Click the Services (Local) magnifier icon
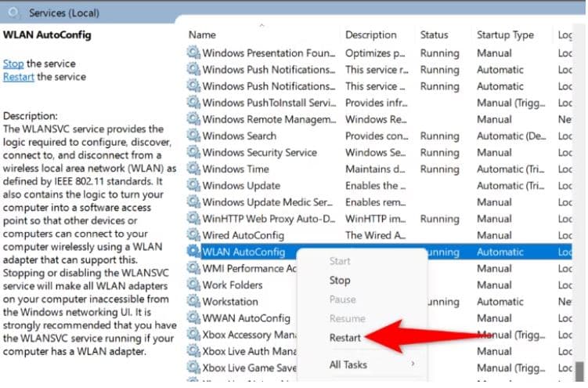Viewport: 588px width, 388px height. (13, 13)
